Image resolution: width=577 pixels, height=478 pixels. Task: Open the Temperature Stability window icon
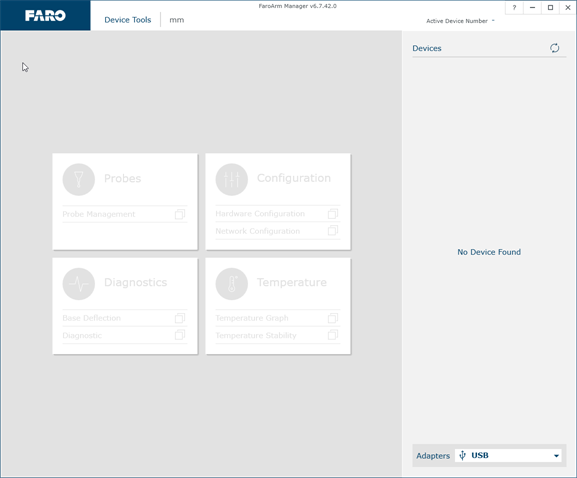click(333, 335)
